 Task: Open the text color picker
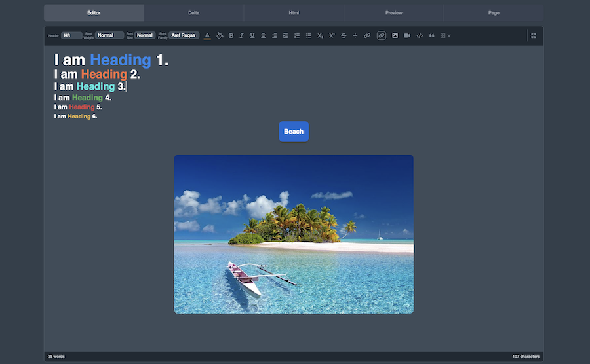[x=207, y=35]
